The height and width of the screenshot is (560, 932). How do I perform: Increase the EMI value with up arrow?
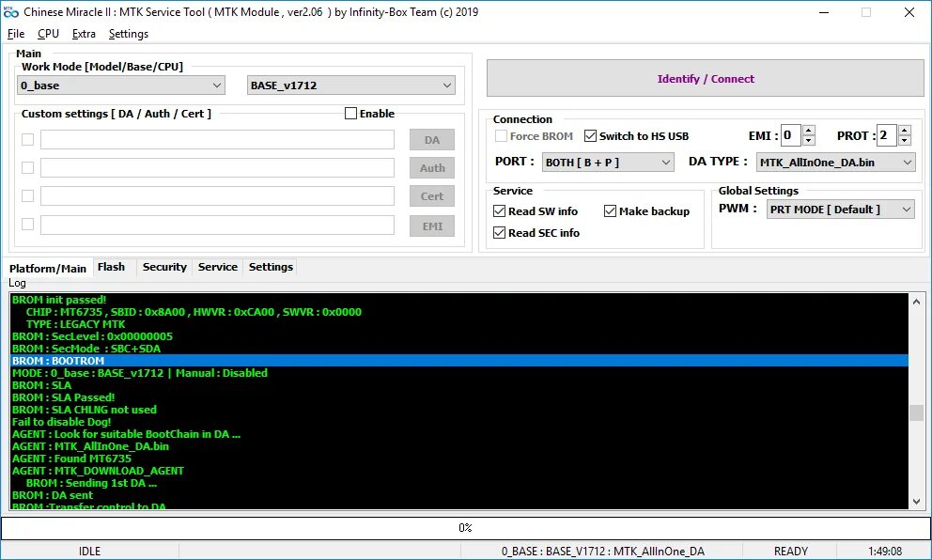808,131
